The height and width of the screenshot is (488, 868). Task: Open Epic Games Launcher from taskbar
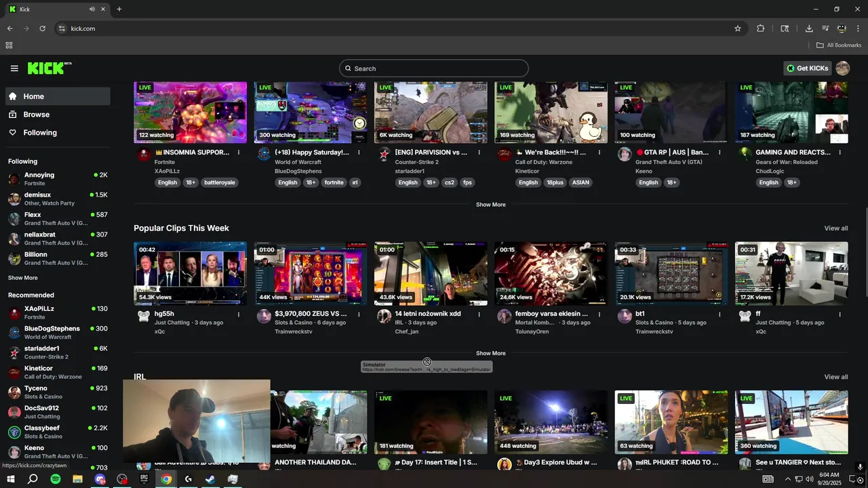pyautogui.click(x=144, y=479)
